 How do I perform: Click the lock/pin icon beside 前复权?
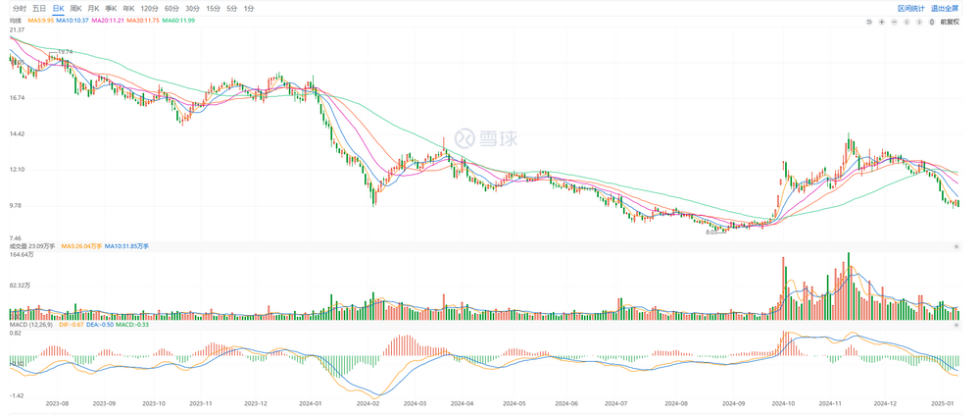[x=932, y=22]
